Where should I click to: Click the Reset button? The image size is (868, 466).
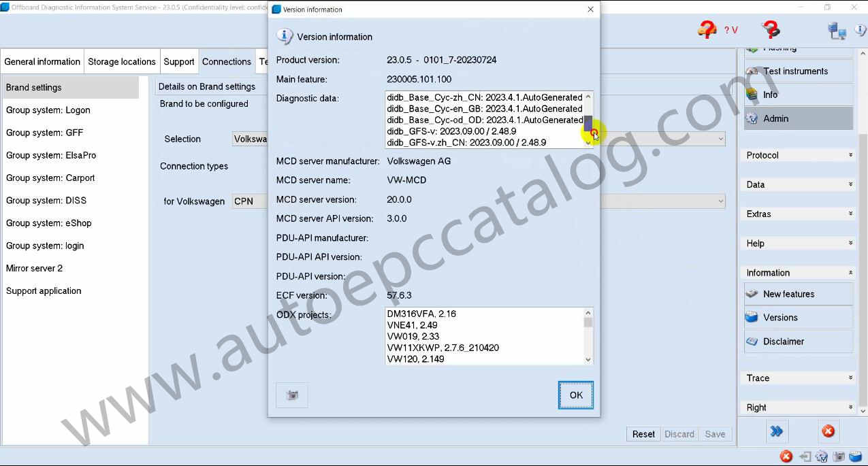(x=643, y=434)
